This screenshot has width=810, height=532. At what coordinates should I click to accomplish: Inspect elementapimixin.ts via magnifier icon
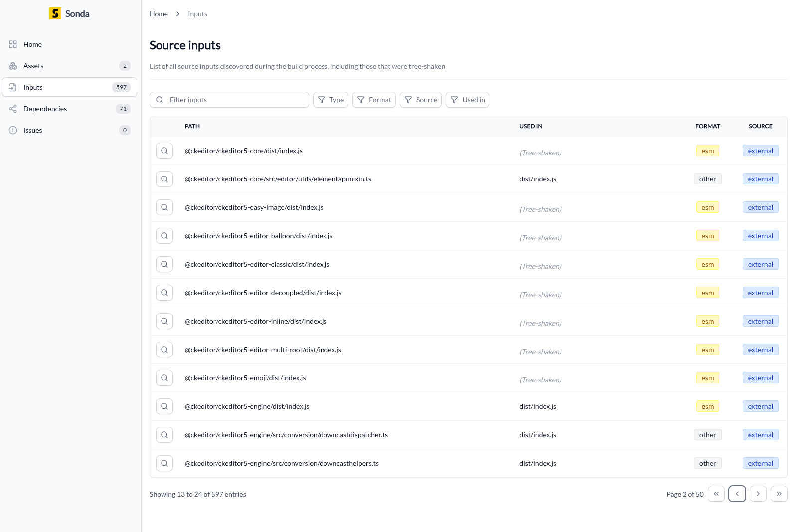click(164, 179)
